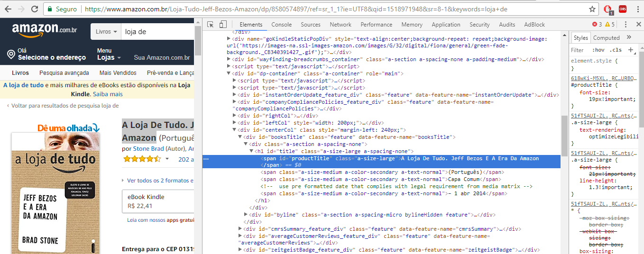Viewport: 644px width, 254px height.
Task: Collapse the centerCol div node
Action: 235,130
